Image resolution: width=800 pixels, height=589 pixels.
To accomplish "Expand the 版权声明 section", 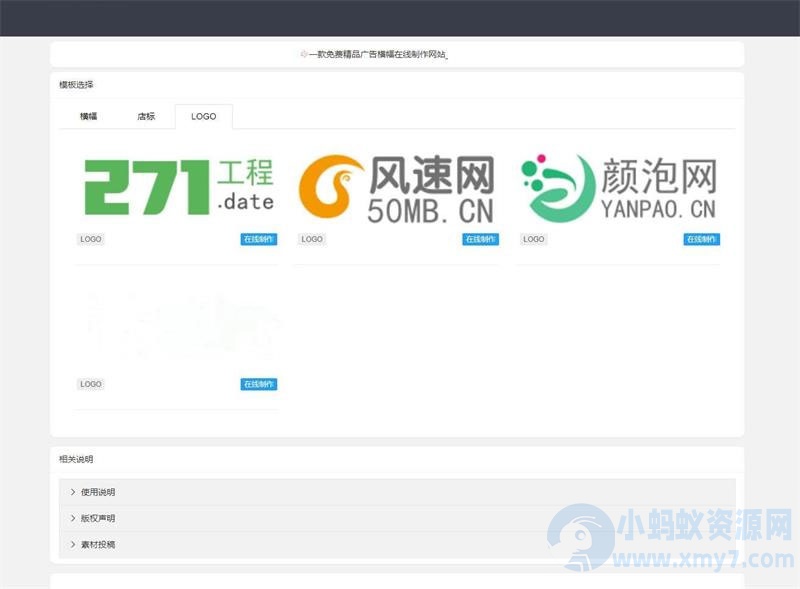I will pos(397,518).
